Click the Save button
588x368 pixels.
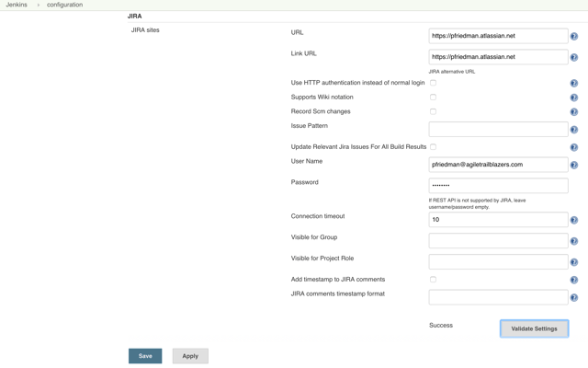pyautogui.click(x=145, y=356)
